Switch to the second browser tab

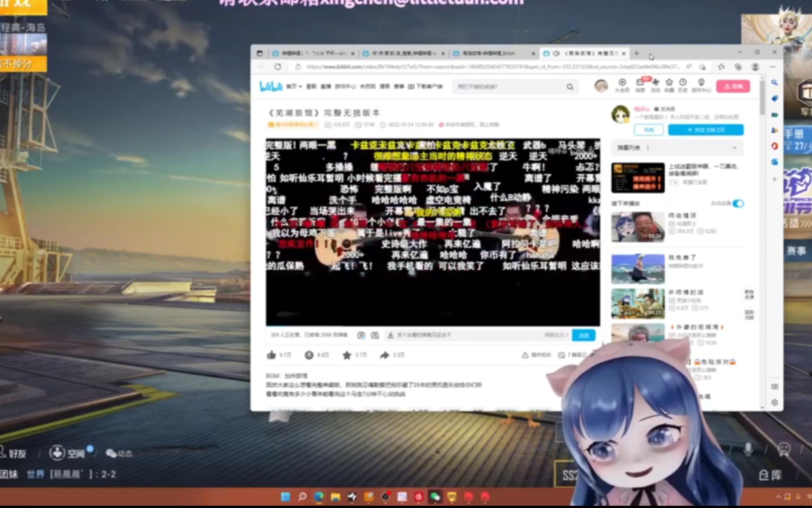coord(404,53)
